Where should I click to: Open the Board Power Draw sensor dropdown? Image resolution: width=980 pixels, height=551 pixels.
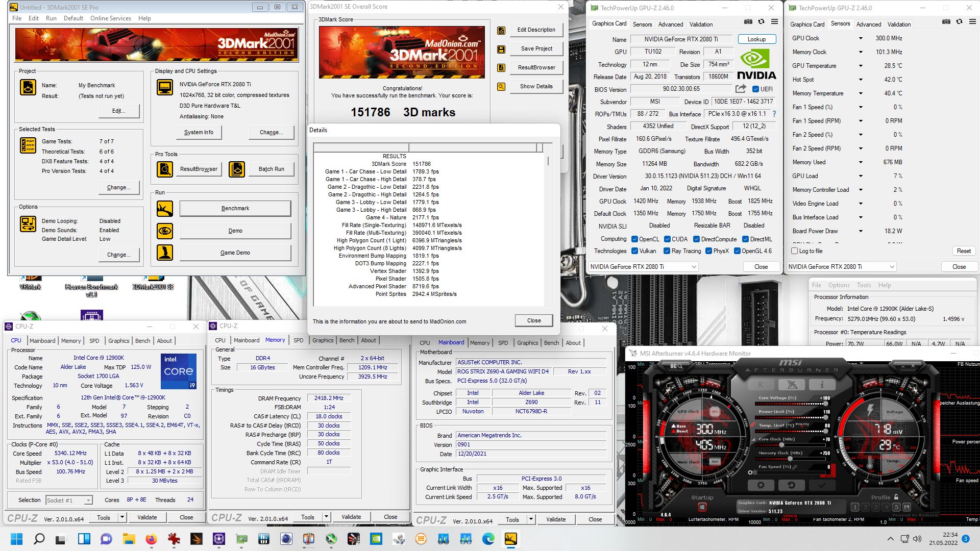coord(861,231)
